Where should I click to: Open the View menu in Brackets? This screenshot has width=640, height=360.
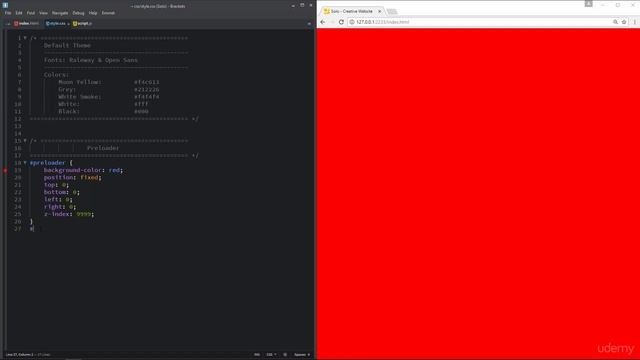pos(43,13)
